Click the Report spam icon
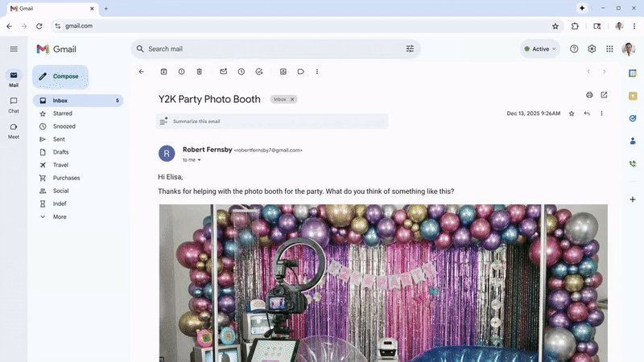Image resolution: width=644 pixels, height=362 pixels. (181, 72)
